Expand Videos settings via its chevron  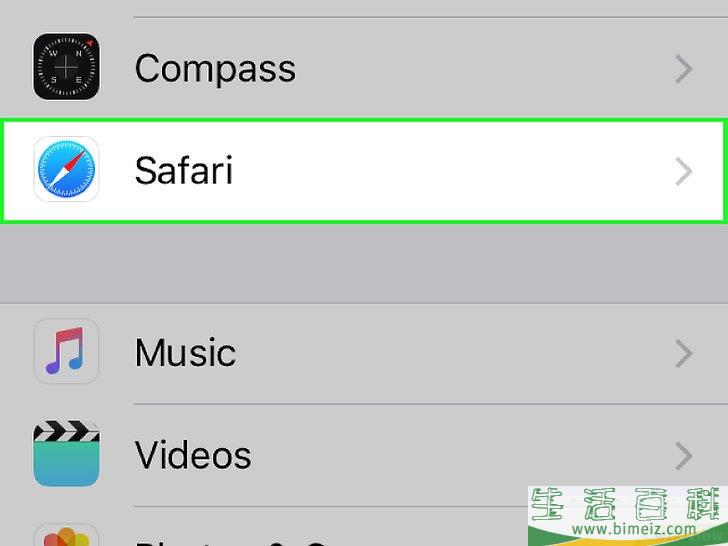[x=683, y=455]
